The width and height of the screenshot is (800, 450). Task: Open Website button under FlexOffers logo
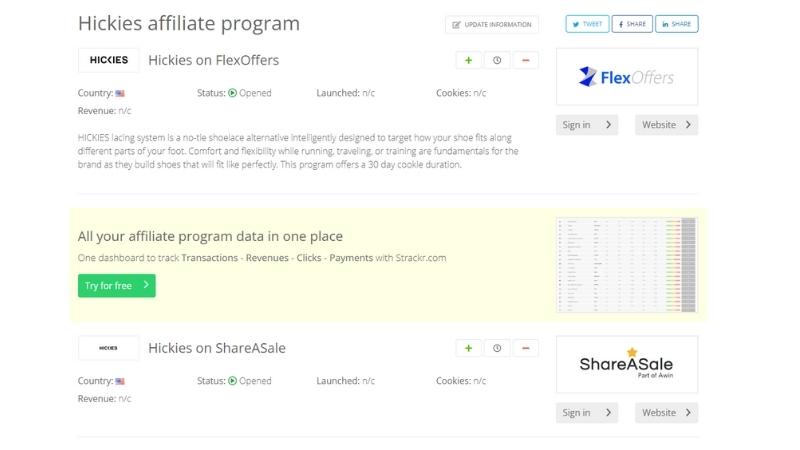tap(666, 124)
